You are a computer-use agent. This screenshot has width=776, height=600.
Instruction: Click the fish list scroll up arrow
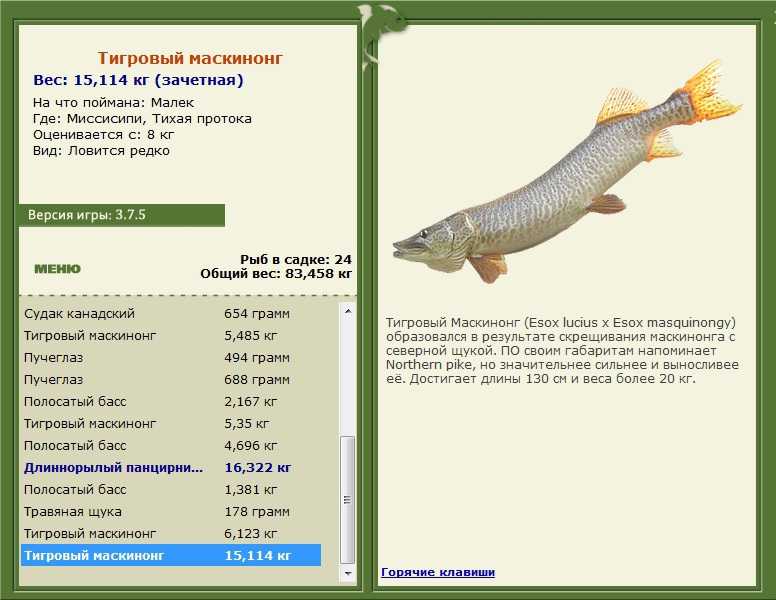click(348, 311)
